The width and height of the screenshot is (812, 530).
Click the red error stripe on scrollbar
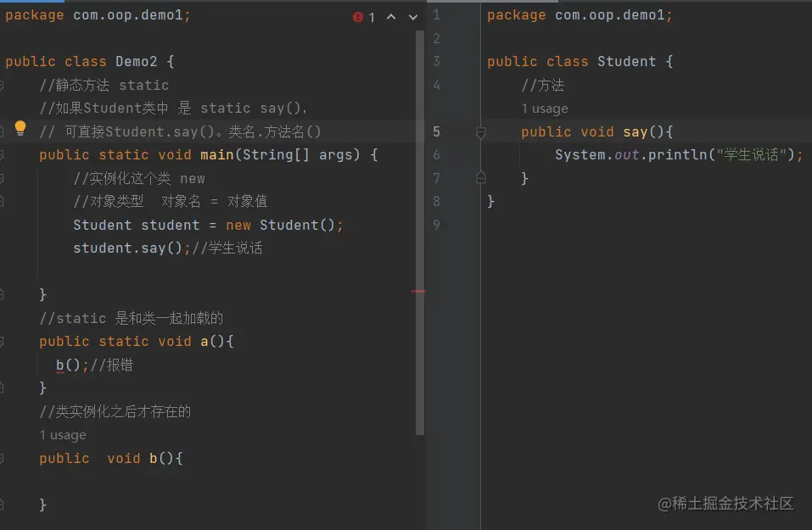(418, 292)
